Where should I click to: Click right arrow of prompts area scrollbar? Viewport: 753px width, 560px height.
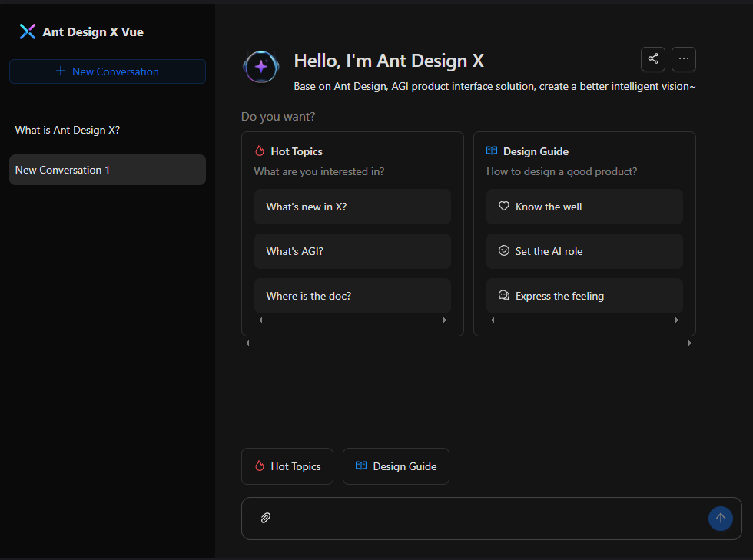(x=690, y=343)
